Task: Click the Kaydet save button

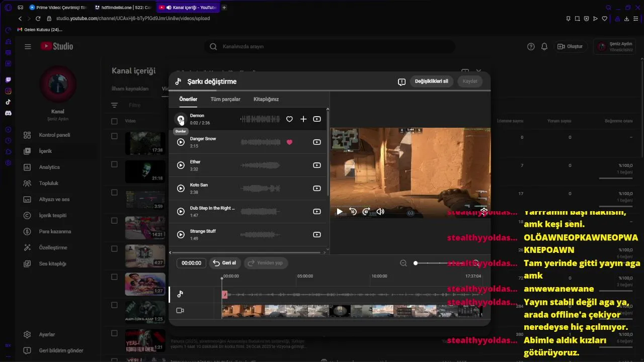Action: click(x=470, y=81)
